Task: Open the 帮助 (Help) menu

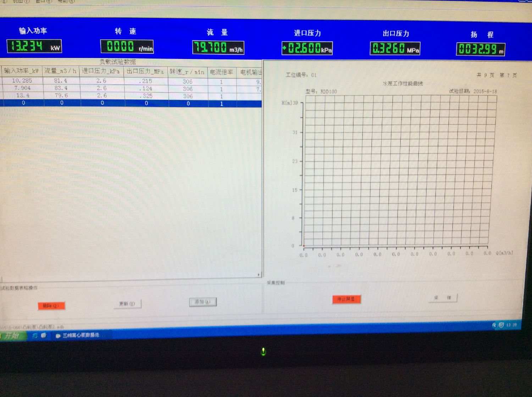Action: [66, 1]
